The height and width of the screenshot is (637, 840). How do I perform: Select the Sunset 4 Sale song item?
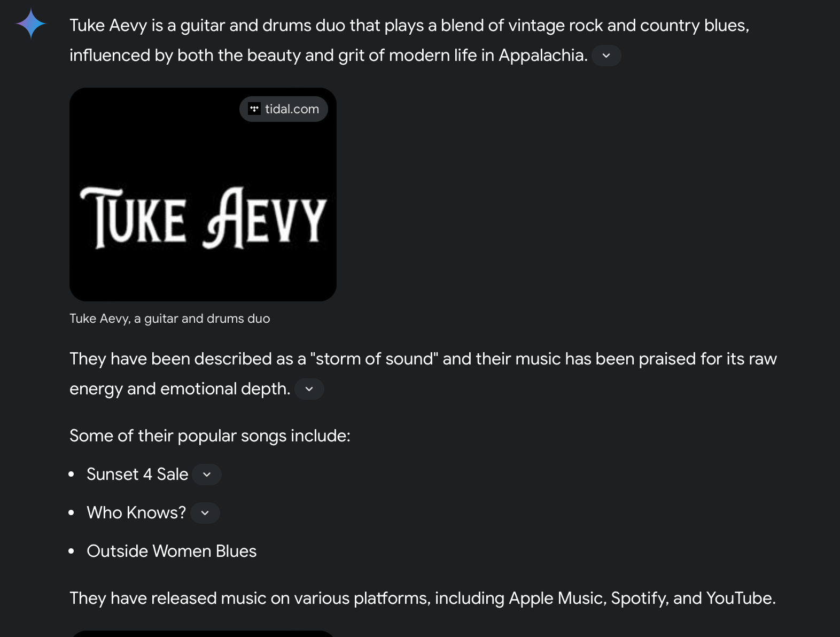tap(137, 475)
